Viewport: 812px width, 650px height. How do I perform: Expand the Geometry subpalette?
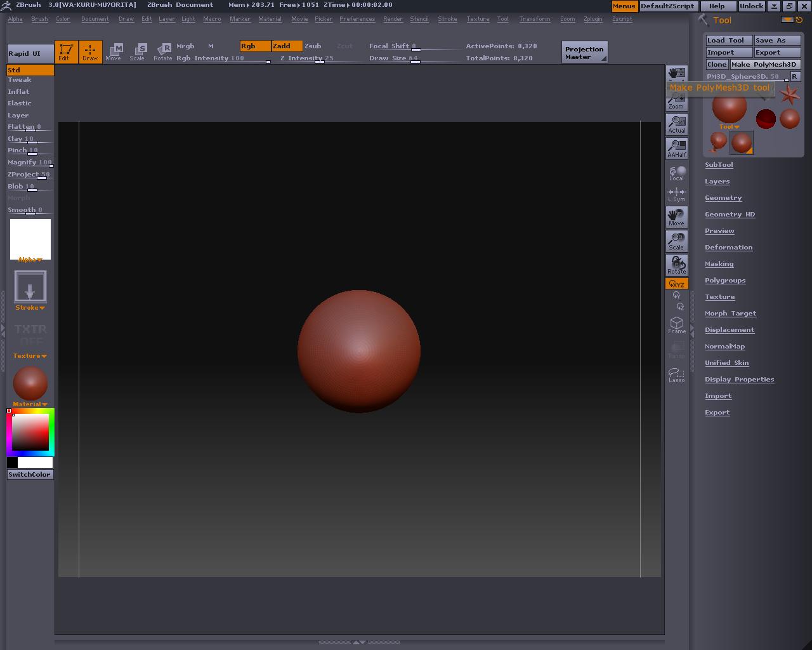click(723, 198)
